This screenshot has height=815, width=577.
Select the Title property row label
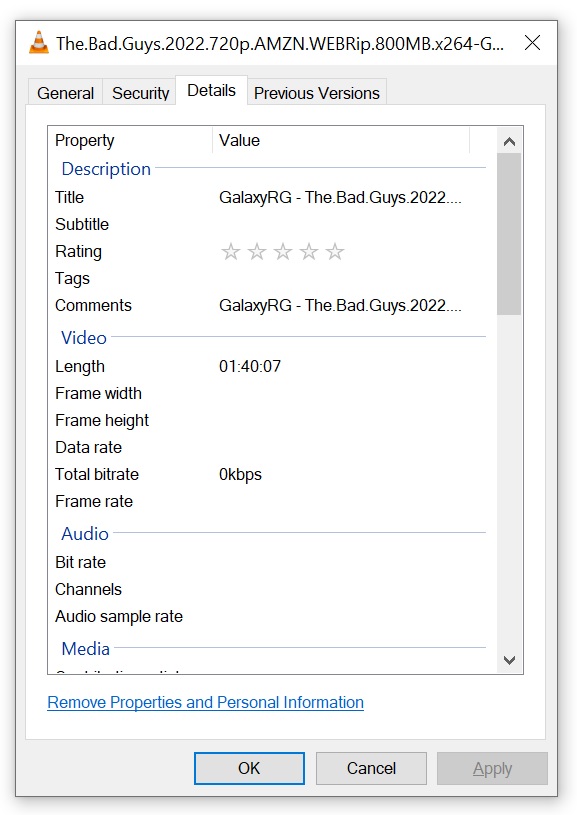69,198
